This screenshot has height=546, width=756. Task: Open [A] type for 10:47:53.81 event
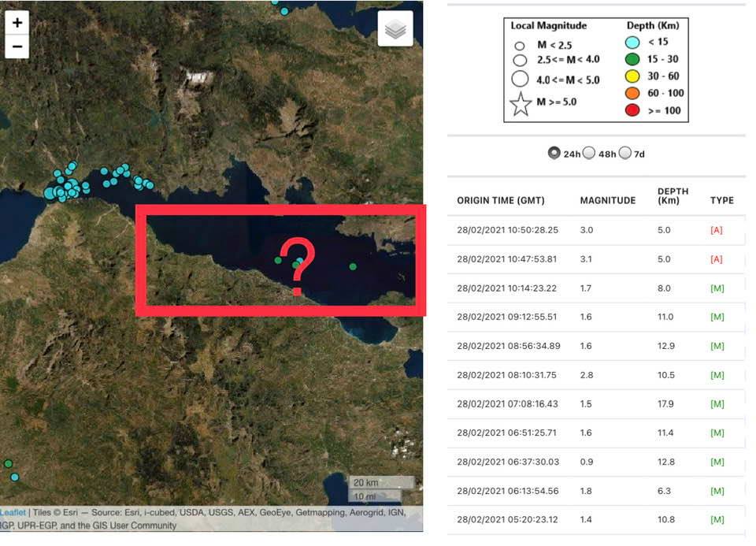coord(717,259)
